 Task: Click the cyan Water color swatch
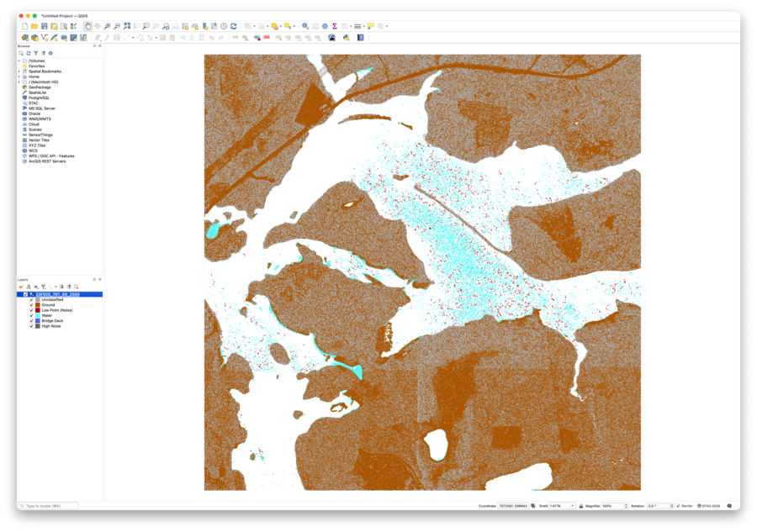point(38,315)
